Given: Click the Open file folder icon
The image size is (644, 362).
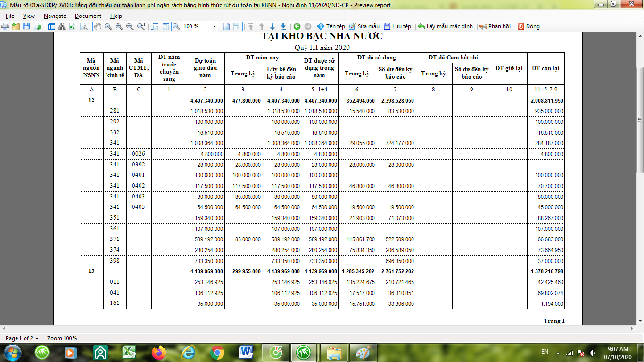Looking at the screenshot, I should 16,26.
